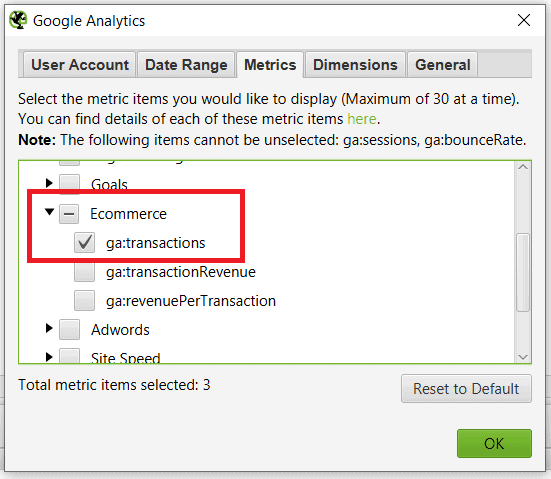This screenshot has width=551, height=479.
Task: Uncheck the ga:transactions checkbox
Action: (x=84, y=242)
